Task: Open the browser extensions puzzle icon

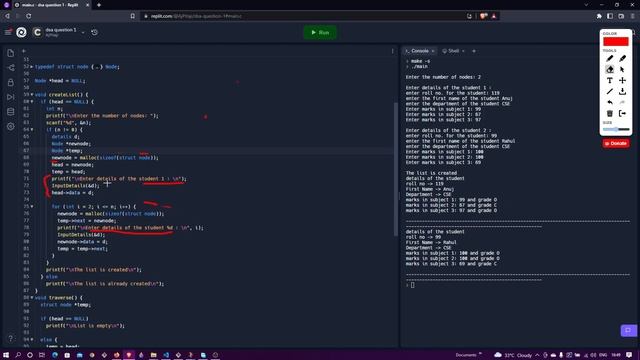Action: [599, 16]
